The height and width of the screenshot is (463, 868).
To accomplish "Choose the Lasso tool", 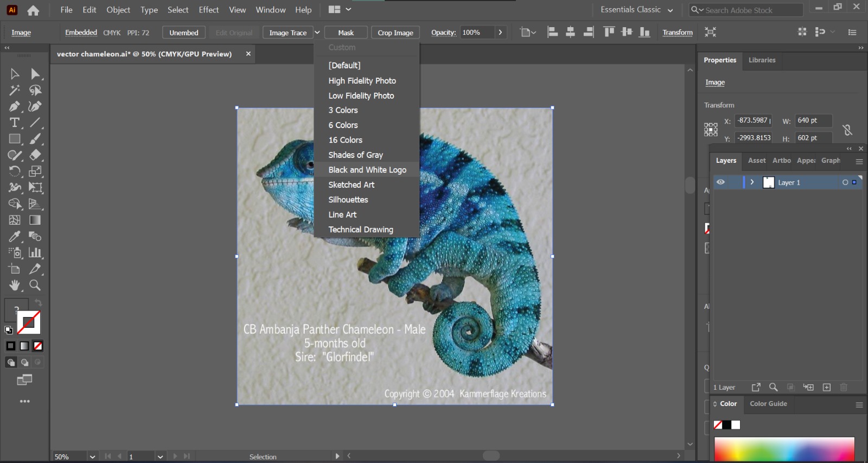I will click(35, 90).
